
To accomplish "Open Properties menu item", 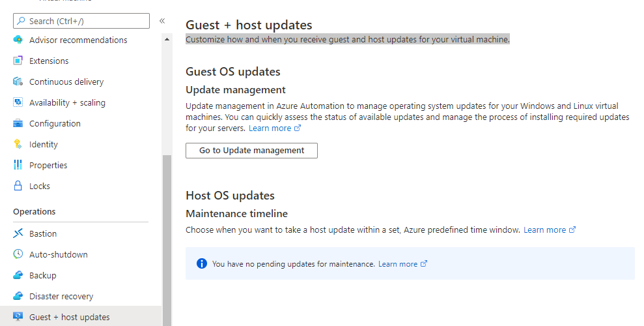I will coord(48,165).
